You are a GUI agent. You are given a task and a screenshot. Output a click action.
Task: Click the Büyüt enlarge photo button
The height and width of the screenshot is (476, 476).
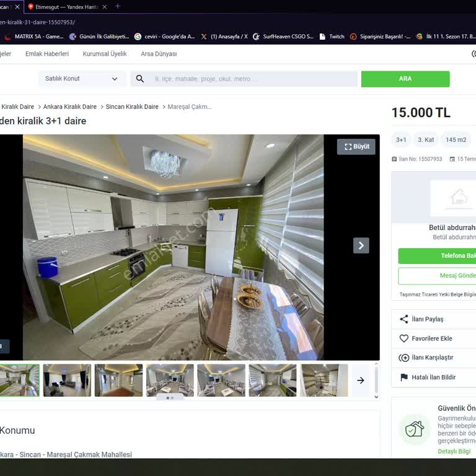pyautogui.click(x=356, y=147)
